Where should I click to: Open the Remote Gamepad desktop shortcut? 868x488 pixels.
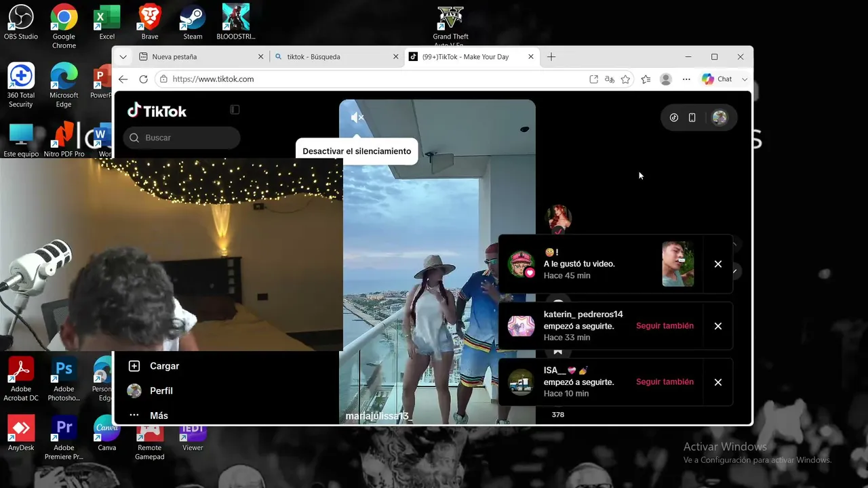tap(150, 443)
